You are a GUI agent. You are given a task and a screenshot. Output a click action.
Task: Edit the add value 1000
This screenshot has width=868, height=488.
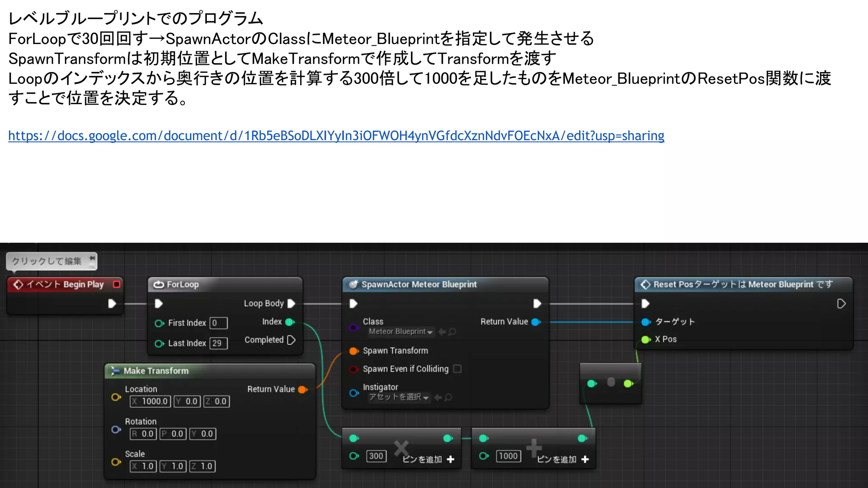tap(508, 456)
